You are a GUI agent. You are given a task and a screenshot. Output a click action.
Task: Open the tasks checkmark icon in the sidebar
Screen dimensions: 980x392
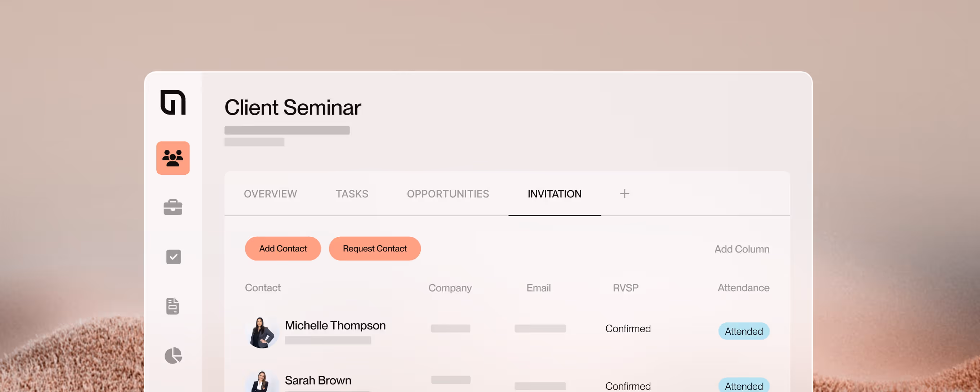(173, 257)
